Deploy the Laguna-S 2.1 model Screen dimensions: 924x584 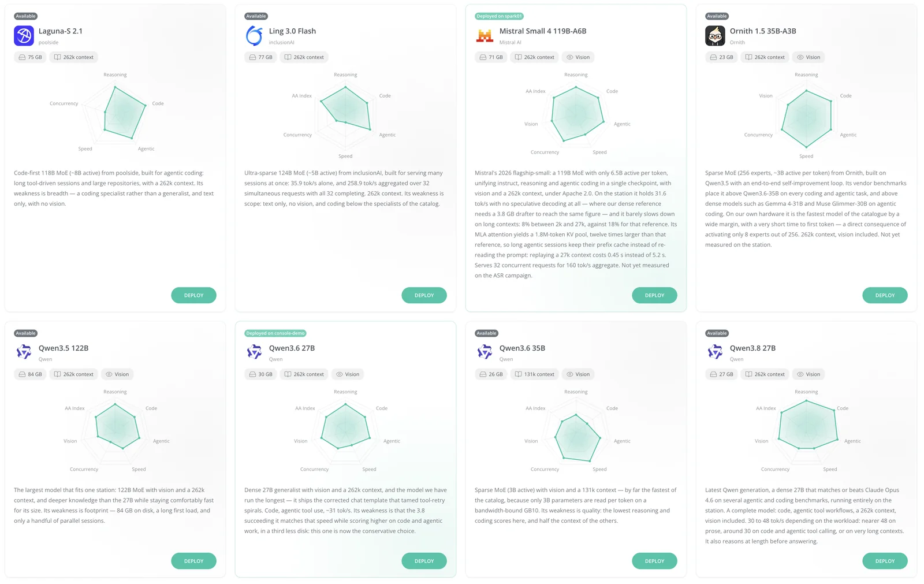tap(193, 295)
